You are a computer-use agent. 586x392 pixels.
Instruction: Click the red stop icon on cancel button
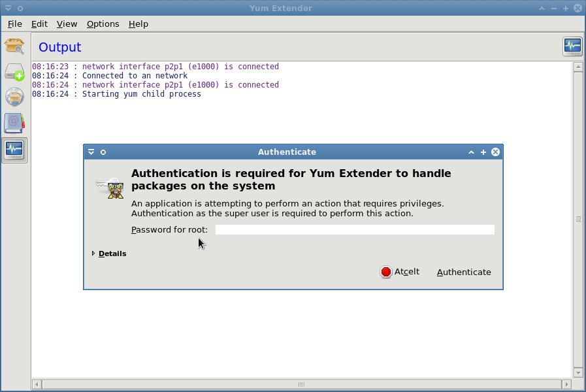pyautogui.click(x=385, y=272)
